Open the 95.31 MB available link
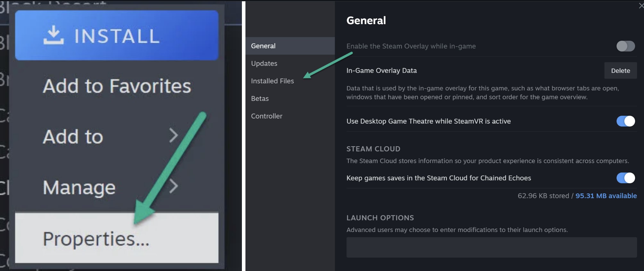The image size is (644, 271). (x=606, y=196)
